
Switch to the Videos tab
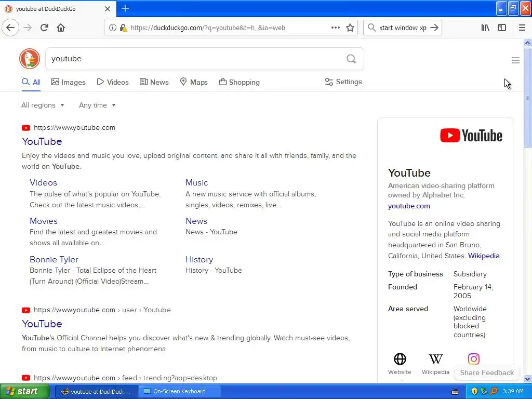(113, 82)
